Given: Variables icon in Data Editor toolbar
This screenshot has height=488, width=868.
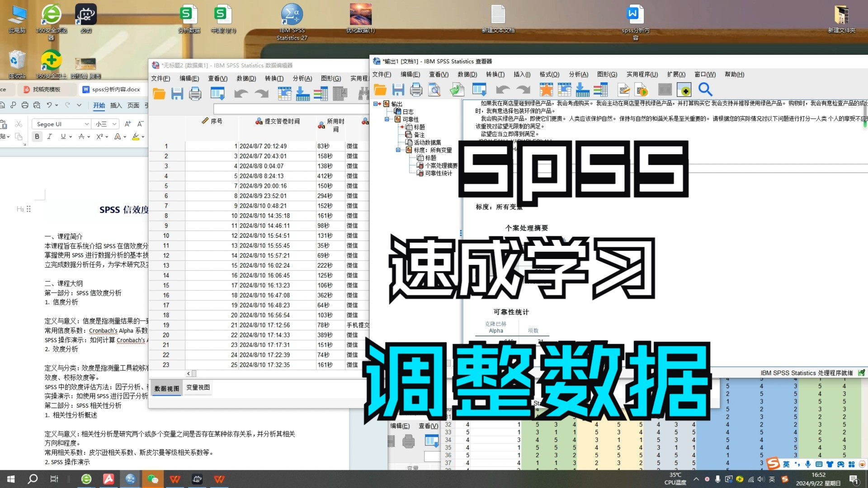Looking at the screenshot, I should (x=321, y=94).
